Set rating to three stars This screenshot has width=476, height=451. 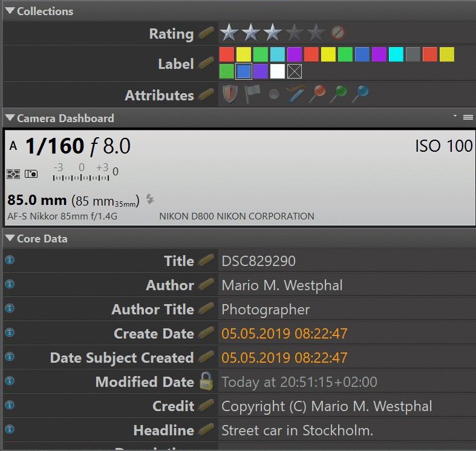point(272,33)
